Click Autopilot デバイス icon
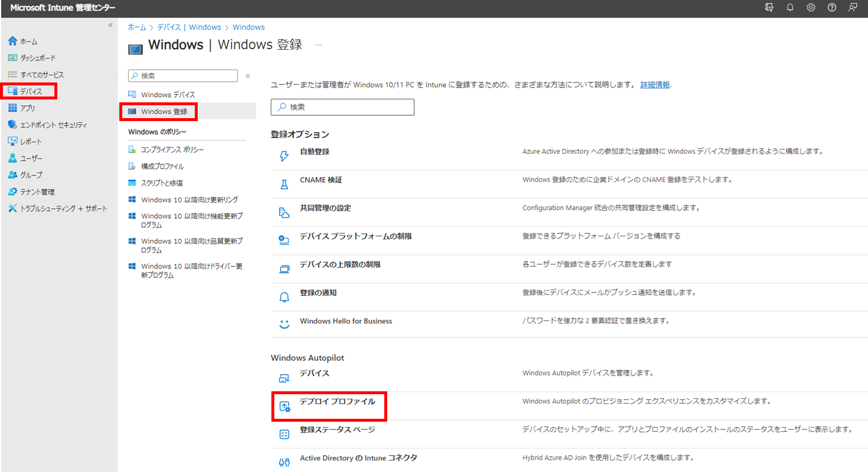The image size is (868, 472). pos(284,378)
